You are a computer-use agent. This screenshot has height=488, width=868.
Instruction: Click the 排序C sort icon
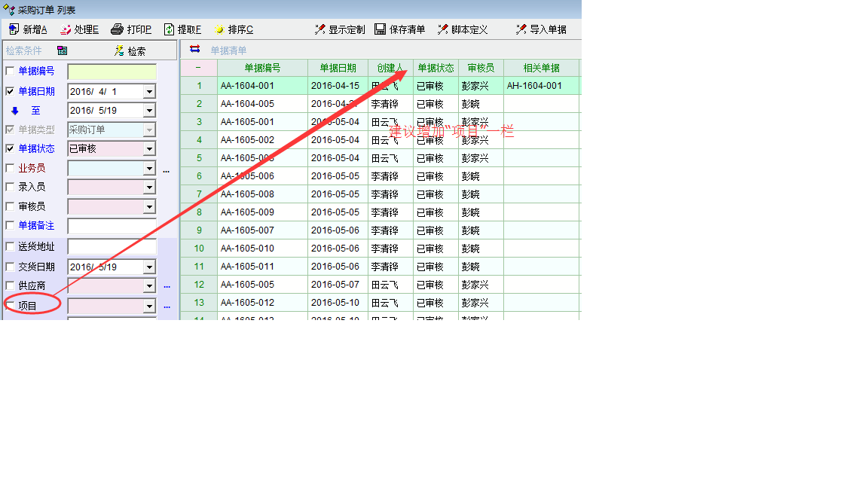[219, 29]
